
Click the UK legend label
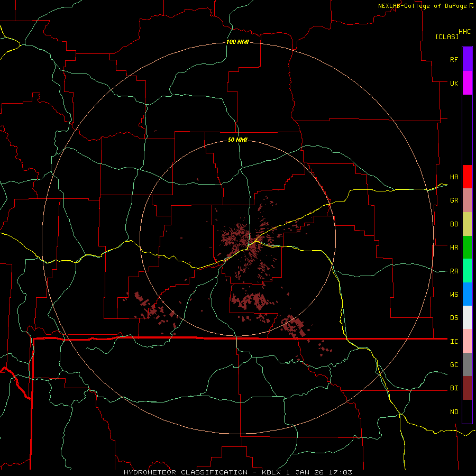454,83
